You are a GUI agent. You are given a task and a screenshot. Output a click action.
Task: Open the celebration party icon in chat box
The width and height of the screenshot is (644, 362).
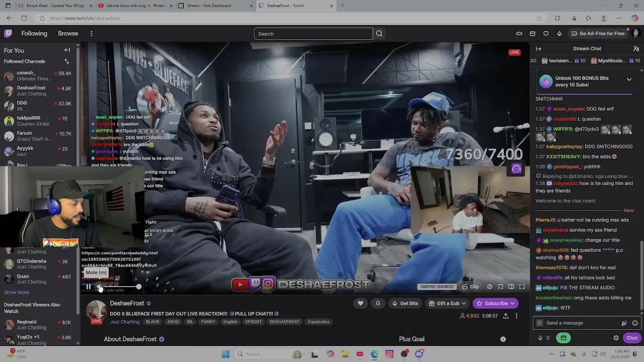click(x=624, y=323)
